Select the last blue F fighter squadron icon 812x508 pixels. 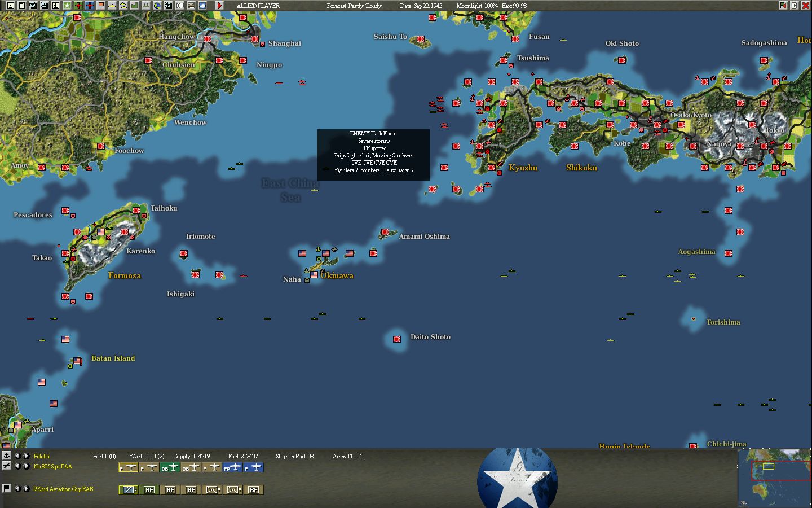click(254, 467)
